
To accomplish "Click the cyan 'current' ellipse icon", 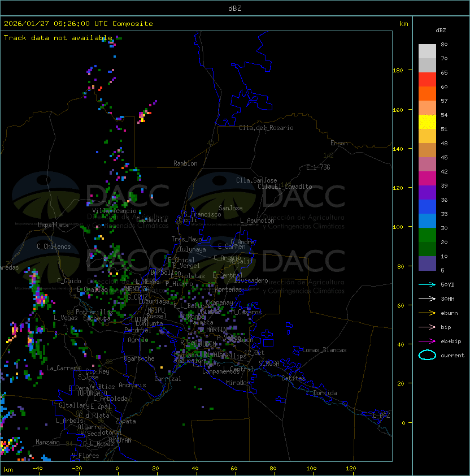I will point(427,355).
